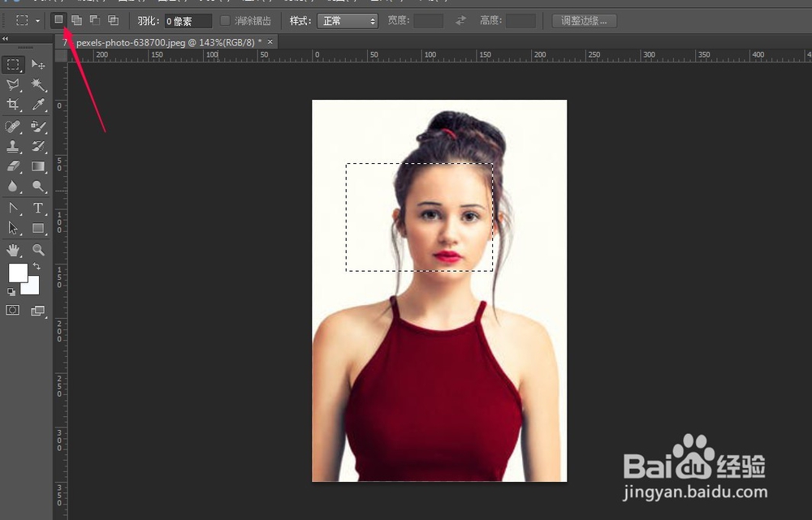Toggle Quick Mask mode
The image size is (812, 520).
[x=13, y=310]
